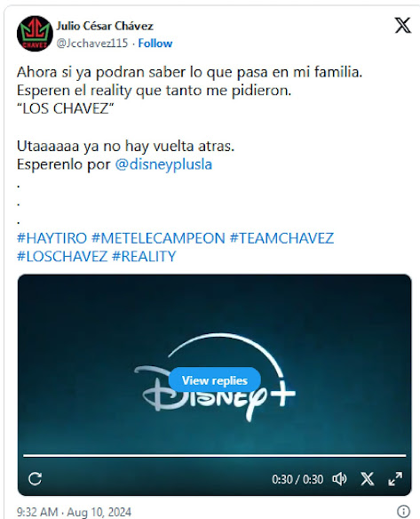Open the @disneyplusla mention link

coord(163,164)
